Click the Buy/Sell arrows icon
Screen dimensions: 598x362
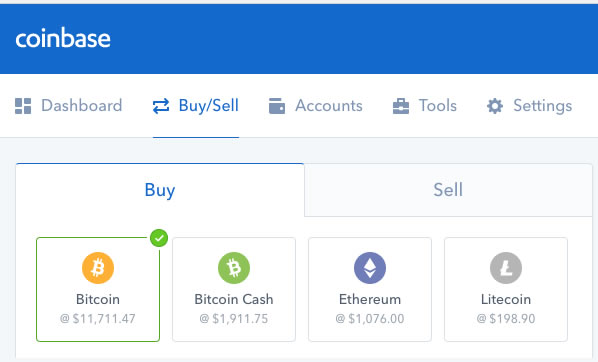(161, 106)
